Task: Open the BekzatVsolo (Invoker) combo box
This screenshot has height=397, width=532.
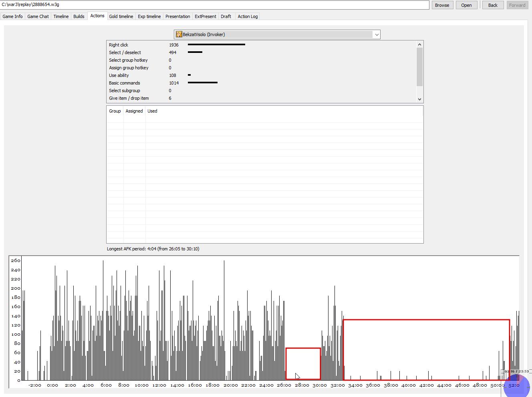Action: (x=277, y=34)
